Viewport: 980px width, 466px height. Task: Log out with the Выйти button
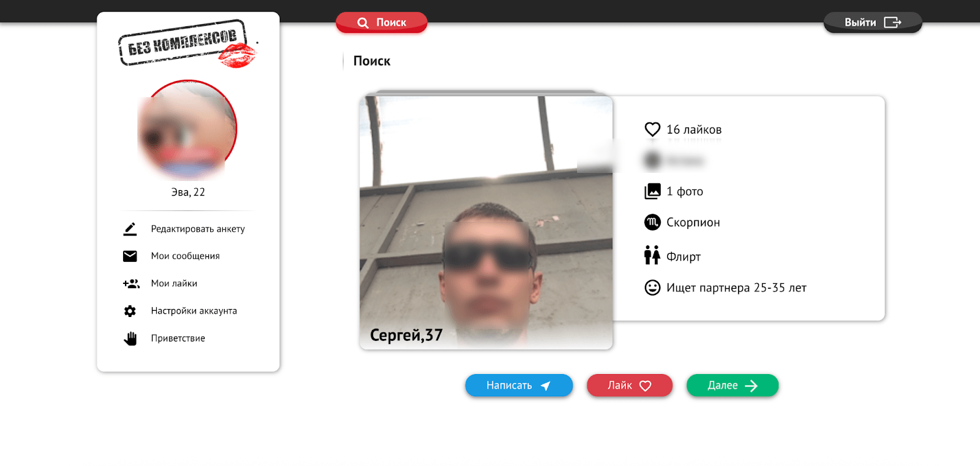click(872, 23)
